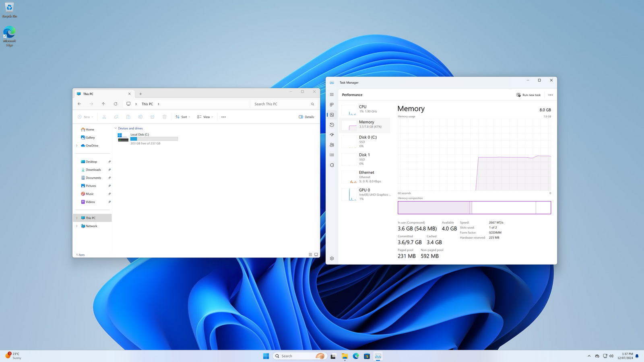Open App history page in Task Manager
Screen dimensions: 644x362
pyautogui.click(x=332, y=125)
